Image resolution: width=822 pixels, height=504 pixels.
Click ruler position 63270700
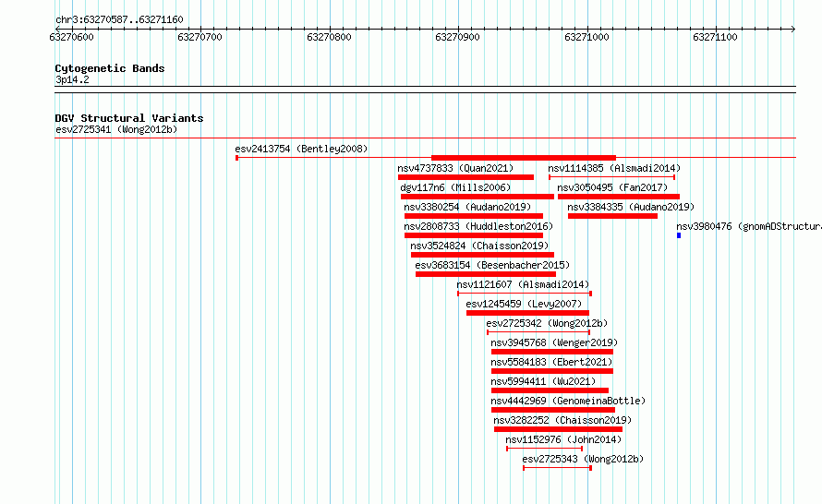point(199,37)
